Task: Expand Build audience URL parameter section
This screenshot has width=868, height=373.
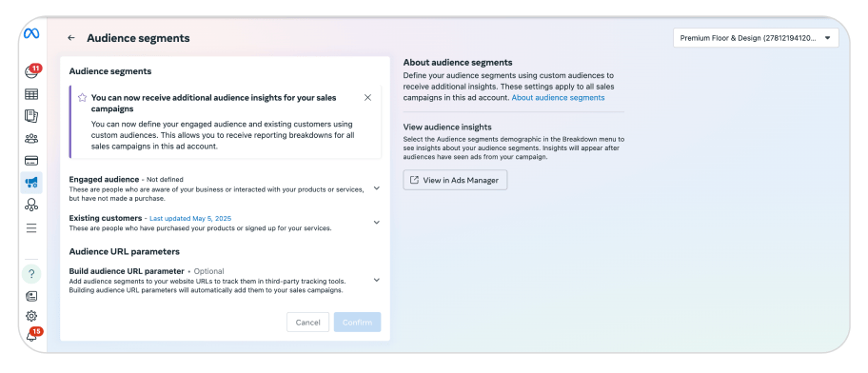Action: click(377, 280)
